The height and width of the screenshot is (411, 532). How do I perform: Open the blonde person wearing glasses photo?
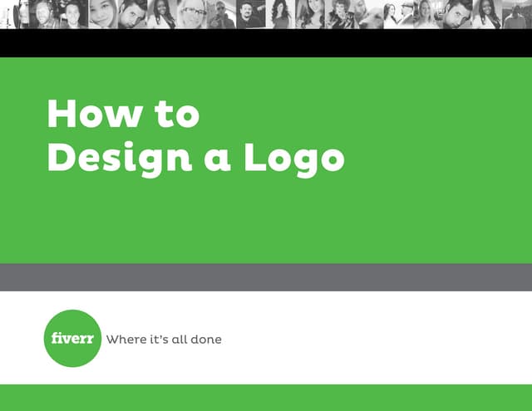[192, 14]
